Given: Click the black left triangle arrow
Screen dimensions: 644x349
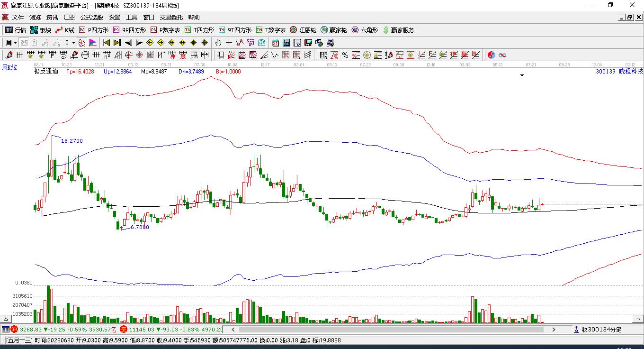Looking at the screenshot, I should coord(128,43).
